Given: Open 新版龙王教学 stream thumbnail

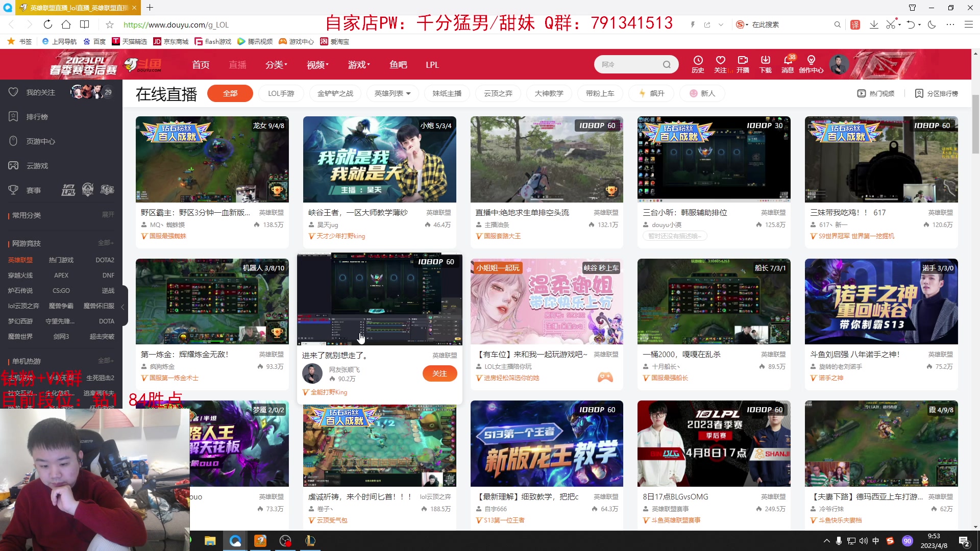Looking at the screenshot, I should click(x=547, y=443).
